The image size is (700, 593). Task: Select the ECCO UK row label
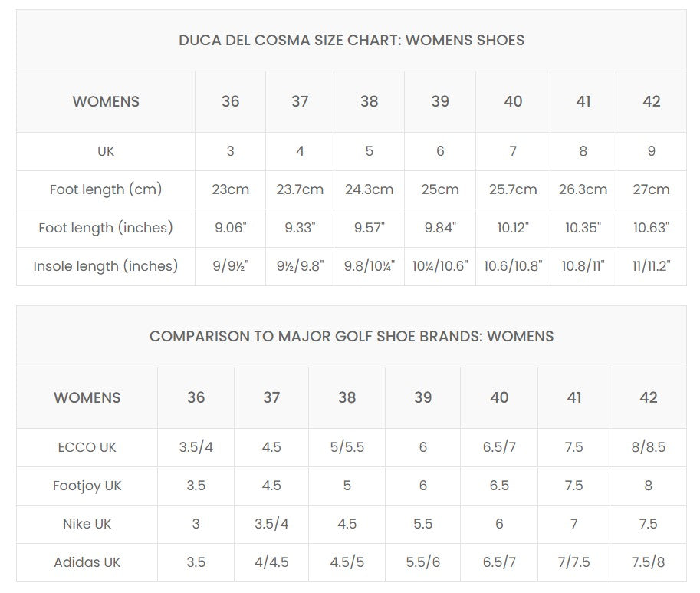pos(87,447)
